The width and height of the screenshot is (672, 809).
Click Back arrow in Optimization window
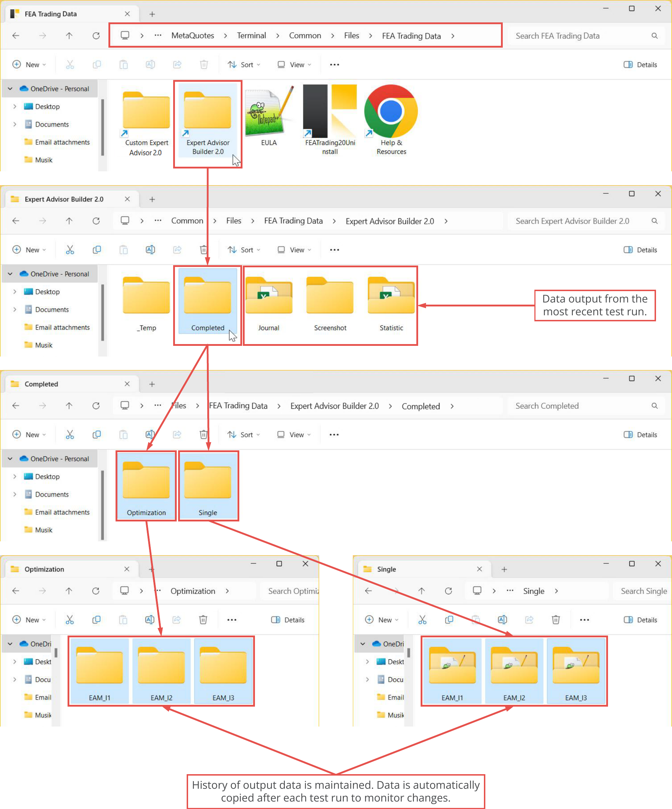coord(16,590)
